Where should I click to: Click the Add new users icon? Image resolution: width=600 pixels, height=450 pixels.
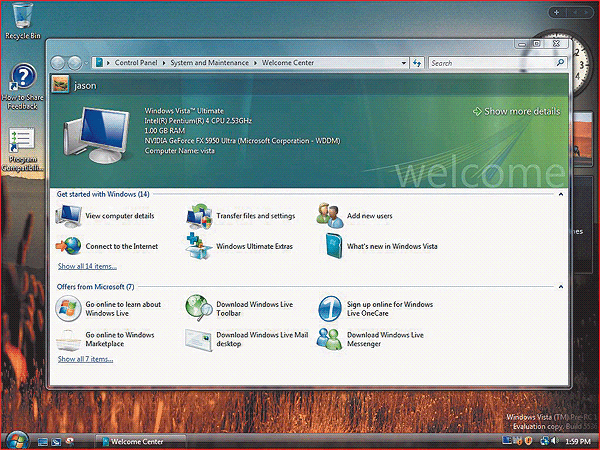click(330, 215)
